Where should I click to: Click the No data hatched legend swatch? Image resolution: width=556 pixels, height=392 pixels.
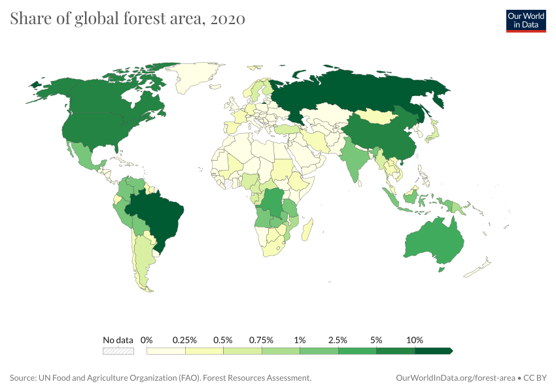pos(118,351)
